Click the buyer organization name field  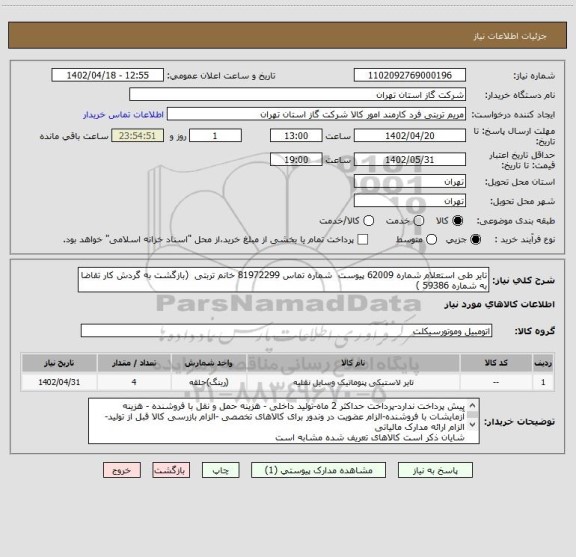[297, 95]
